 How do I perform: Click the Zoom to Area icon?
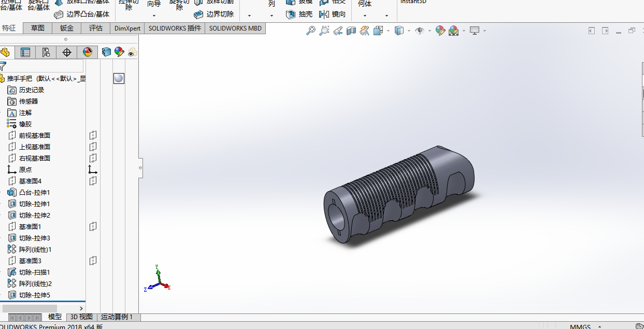pyautogui.click(x=324, y=31)
